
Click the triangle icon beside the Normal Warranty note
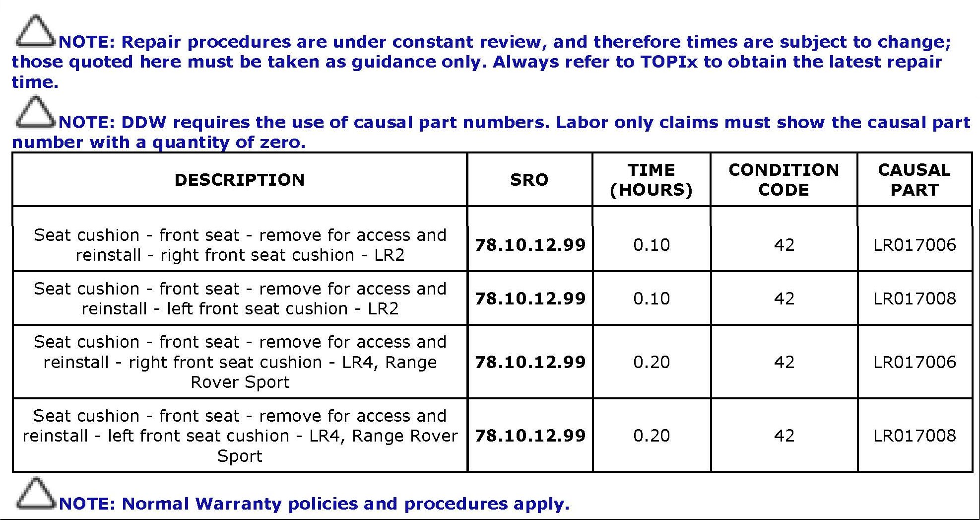[34, 494]
